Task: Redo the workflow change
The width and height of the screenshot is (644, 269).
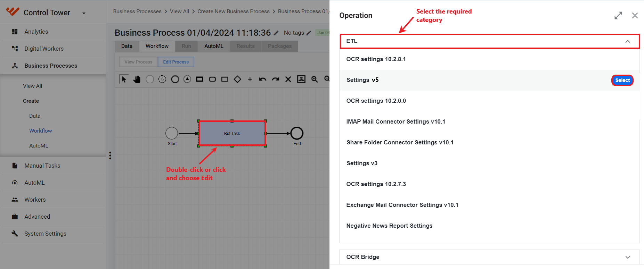Action: [x=276, y=79]
